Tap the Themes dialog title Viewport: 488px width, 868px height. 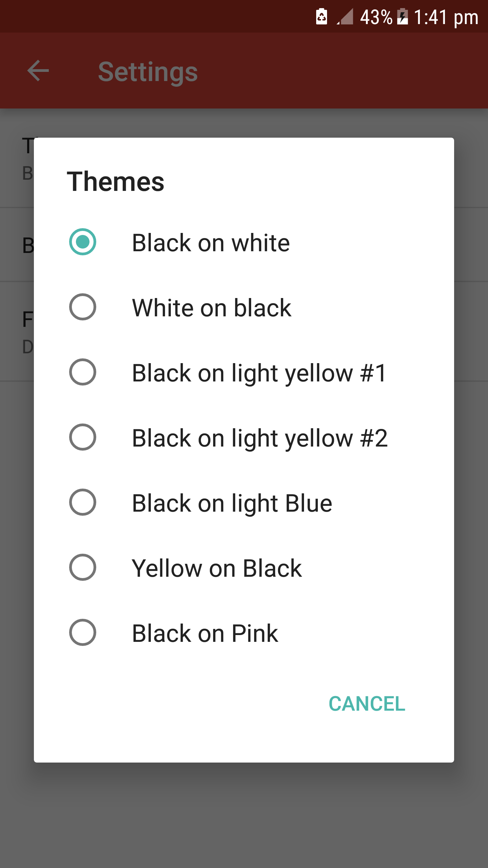(x=116, y=182)
